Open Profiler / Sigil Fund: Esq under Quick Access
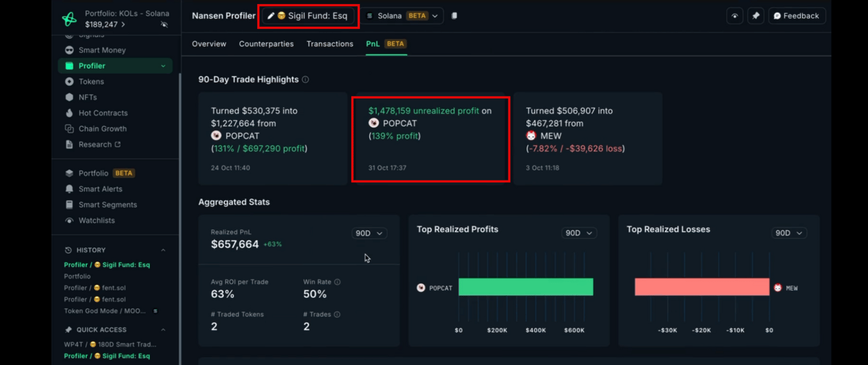The width and height of the screenshot is (868, 365). (107, 356)
